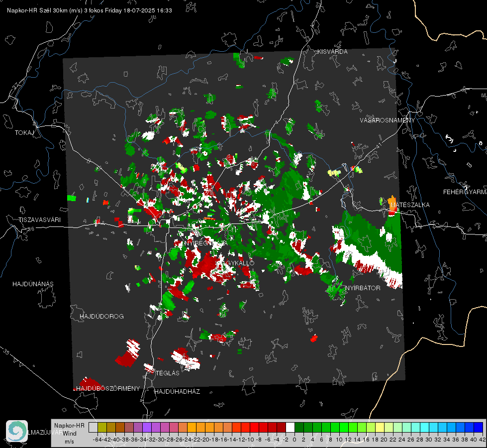Select the dark blue last legend swatch
Screen dimensions: 487x448
tap(479, 428)
